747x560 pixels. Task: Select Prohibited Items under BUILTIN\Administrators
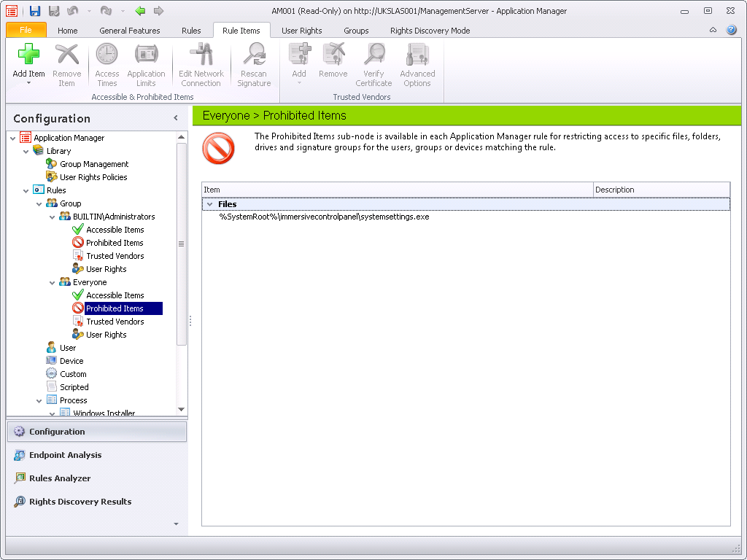pyautogui.click(x=115, y=243)
